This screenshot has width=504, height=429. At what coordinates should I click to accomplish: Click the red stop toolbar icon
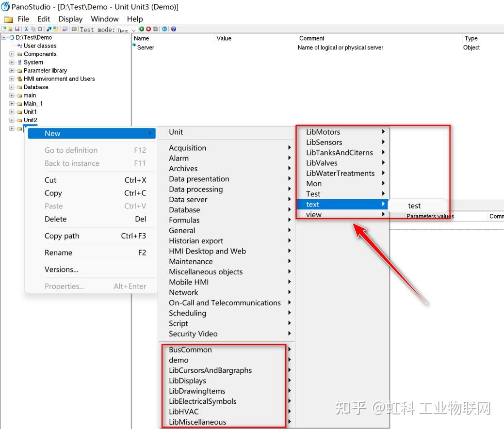pos(149,29)
